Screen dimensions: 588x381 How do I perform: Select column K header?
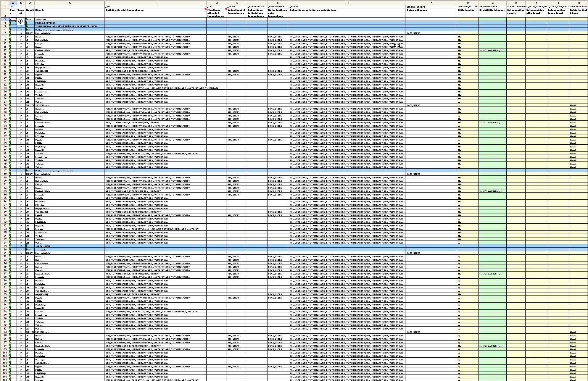(x=237, y=3)
